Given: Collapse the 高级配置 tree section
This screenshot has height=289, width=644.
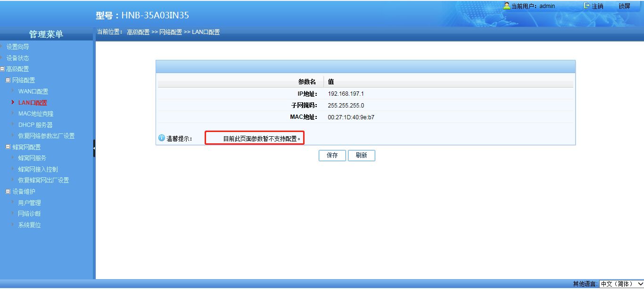Looking at the screenshot, I should click(2, 69).
